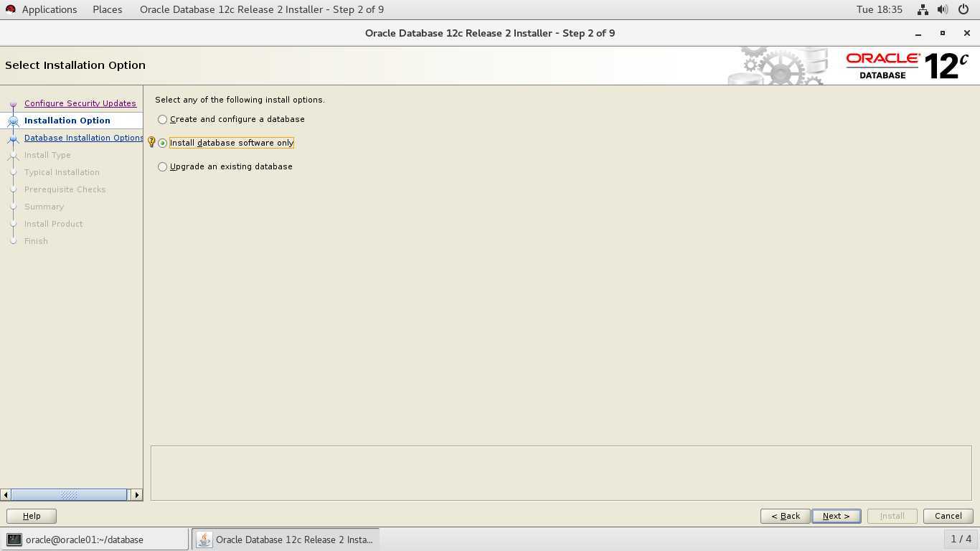The width and height of the screenshot is (980, 551).
Task: Open the Oracle Installer app menu in top bar
Action: [262, 9]
